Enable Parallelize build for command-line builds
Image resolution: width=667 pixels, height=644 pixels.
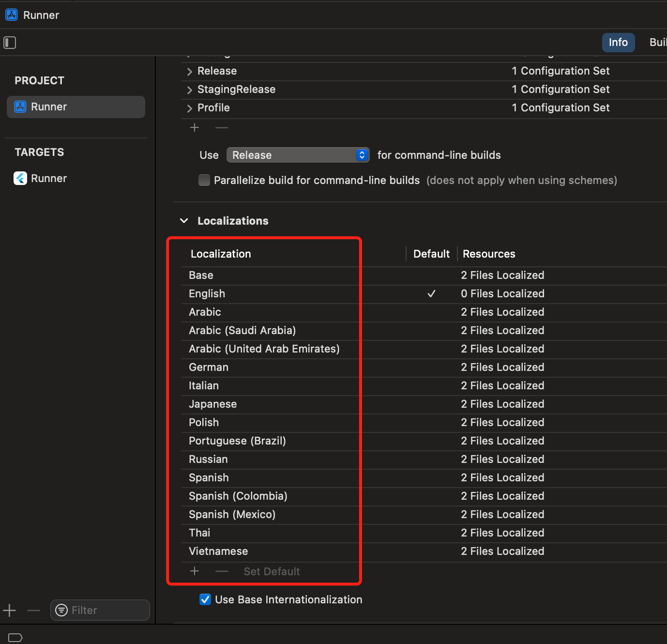pos(204,181)
